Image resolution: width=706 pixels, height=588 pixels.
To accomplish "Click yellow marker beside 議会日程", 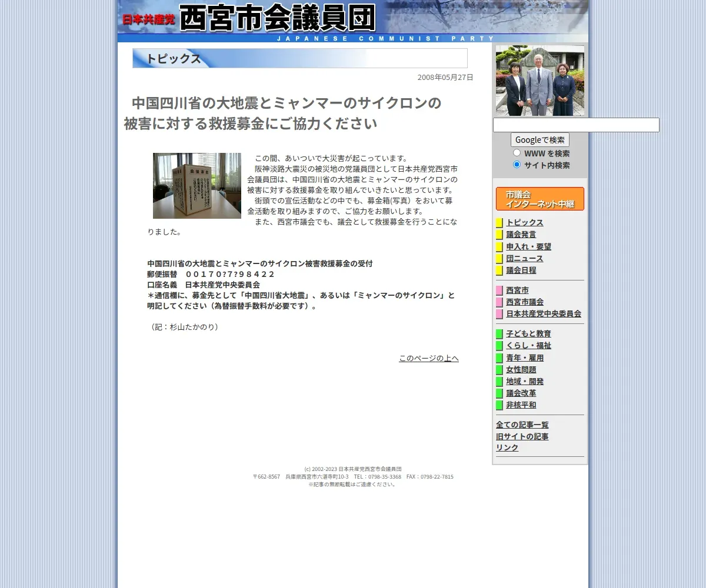I will point(499,270).
